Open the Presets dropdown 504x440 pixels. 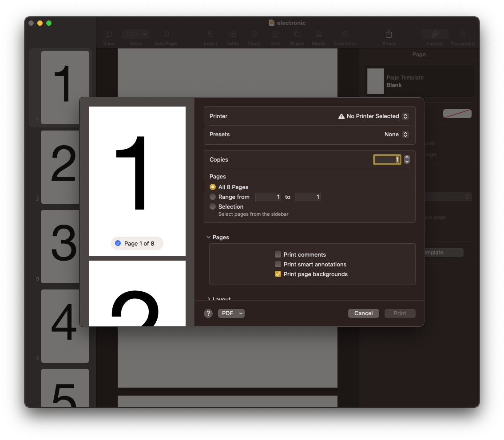[x=396, y=135]
